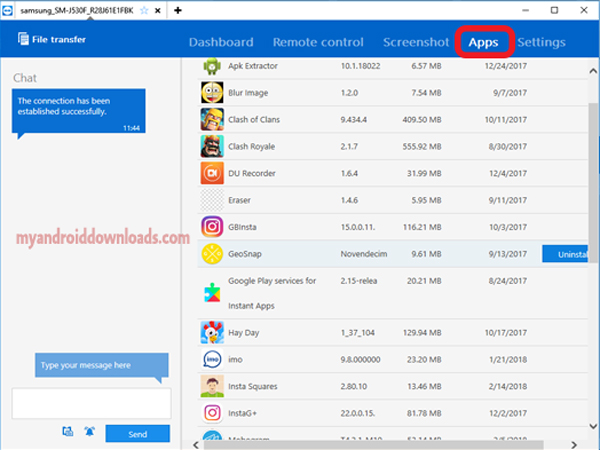Screen dimensions: 600x450
Task: Click the InstaG+ app icon
Action: [x=212, y=413]
